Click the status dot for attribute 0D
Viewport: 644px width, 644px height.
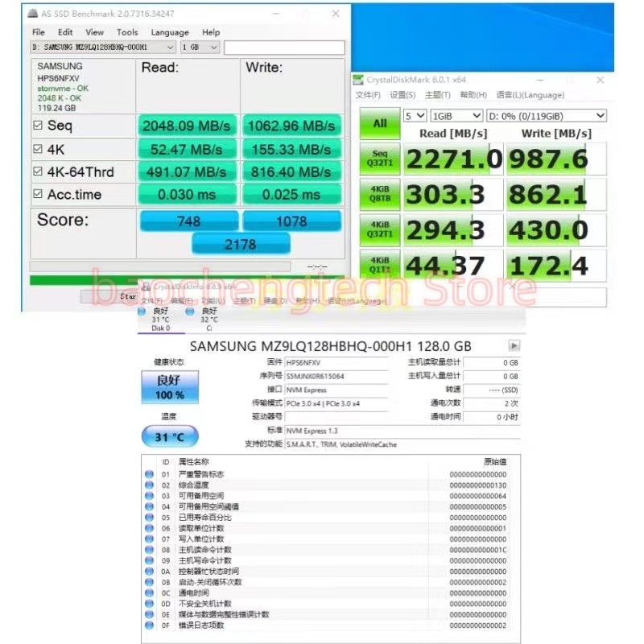(149, 603)
